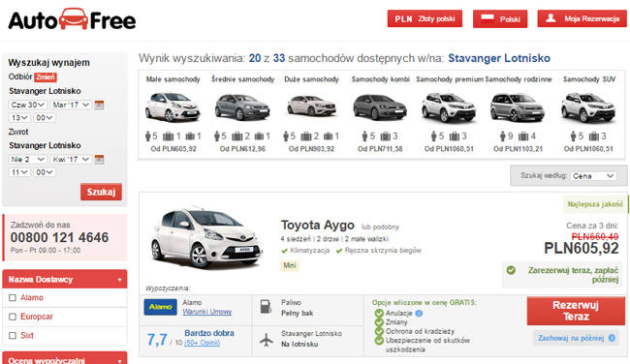Select the Samochody SUV car thumbnail

pyautogui.click(x=588, y=107)
